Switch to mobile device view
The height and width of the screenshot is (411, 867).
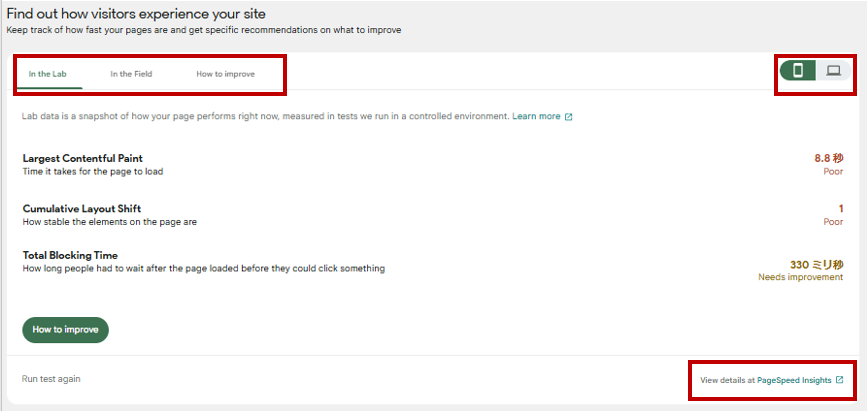[x=798, y=70]
